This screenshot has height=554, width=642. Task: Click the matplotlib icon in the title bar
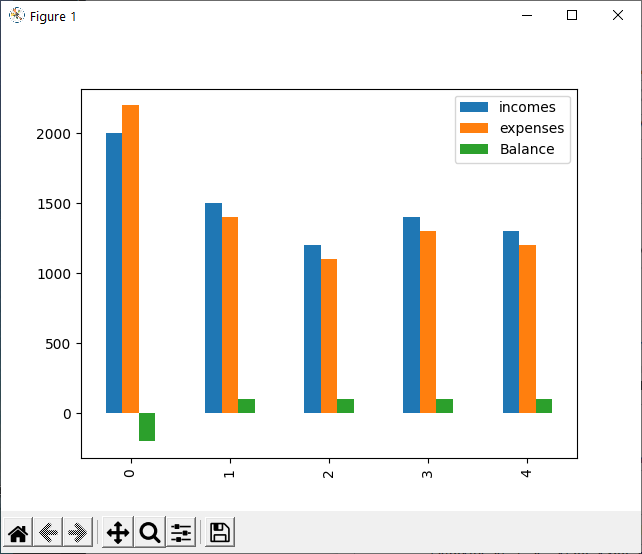click(x=16, y=16)
